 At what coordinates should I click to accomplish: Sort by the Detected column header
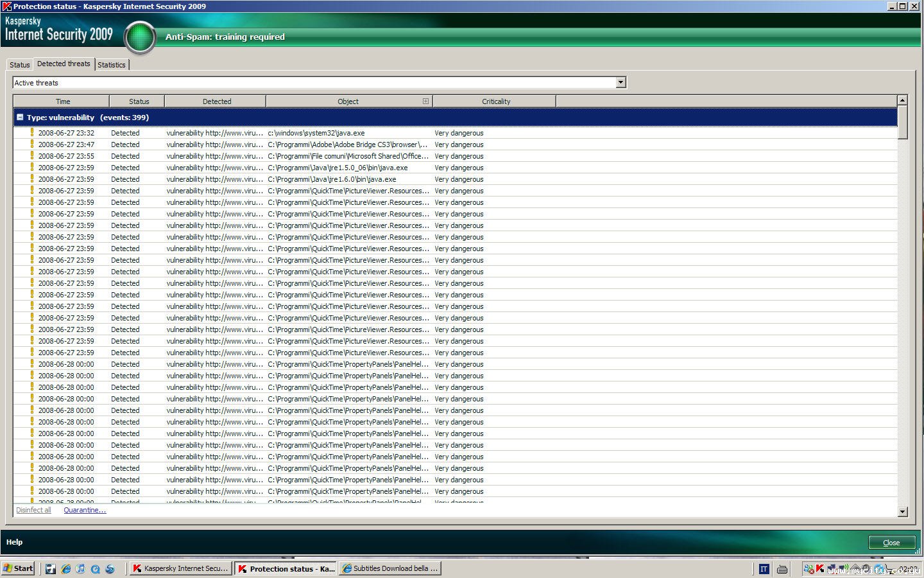pyautogui.click(x=216, y=101)
